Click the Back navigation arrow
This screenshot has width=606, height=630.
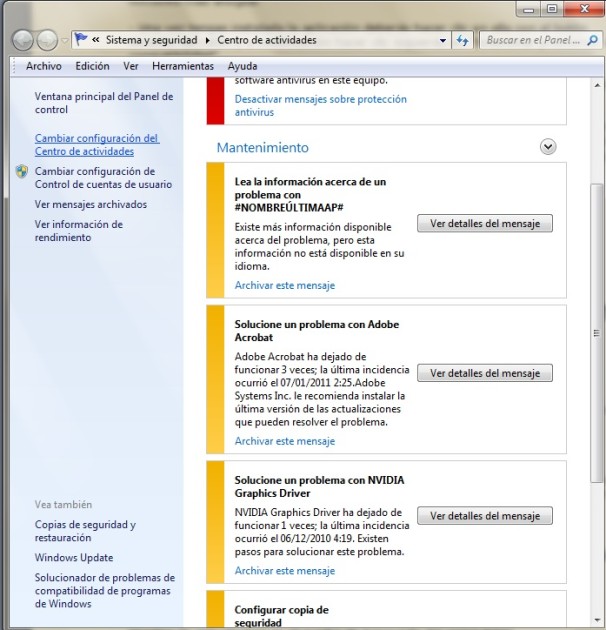[23, 40]
